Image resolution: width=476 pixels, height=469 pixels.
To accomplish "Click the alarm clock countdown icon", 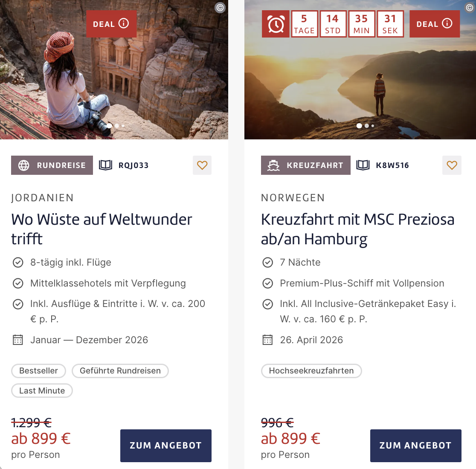I will (x=276, y=23).
